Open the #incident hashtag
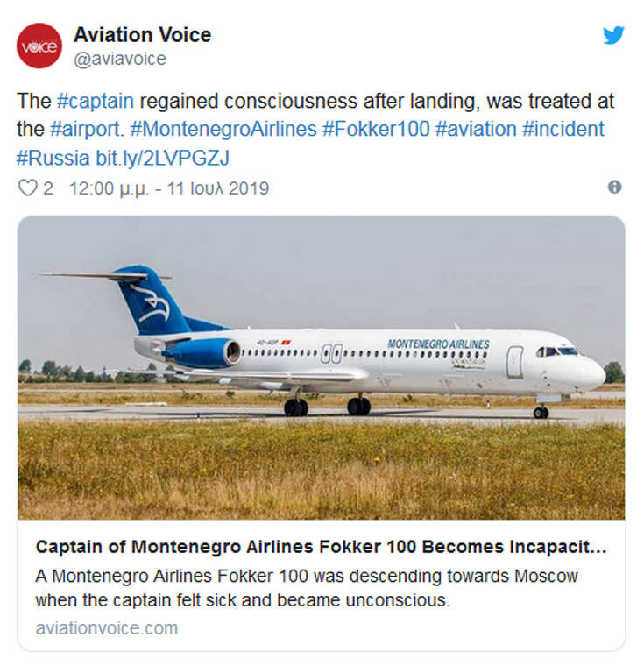644x666 pixels. tap(563, 130)
